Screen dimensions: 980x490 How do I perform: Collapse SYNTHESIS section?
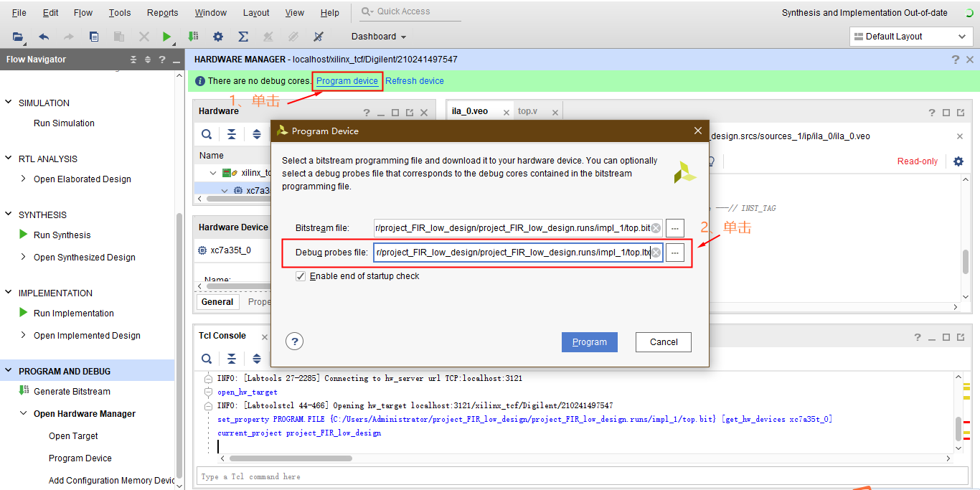9,215
